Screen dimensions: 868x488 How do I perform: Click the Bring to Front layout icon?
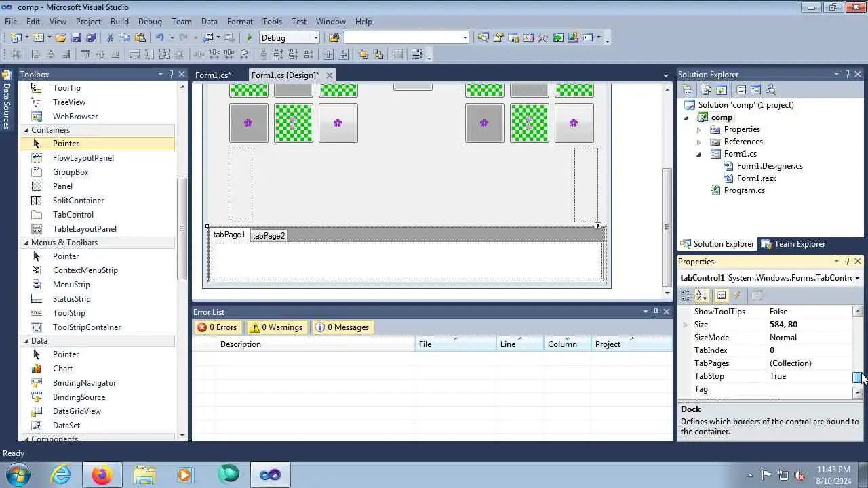click(x=363, y=54)
